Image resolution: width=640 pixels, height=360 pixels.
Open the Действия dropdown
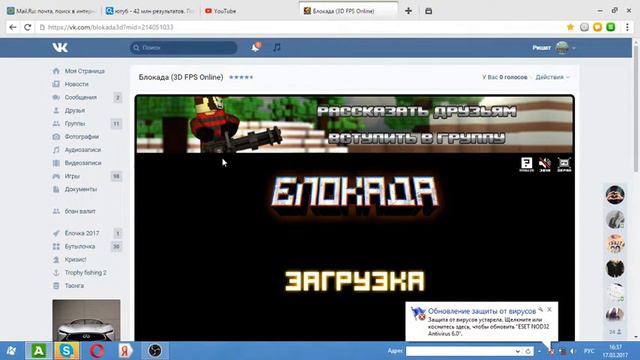pyautogui.click(x=552, y=77)
